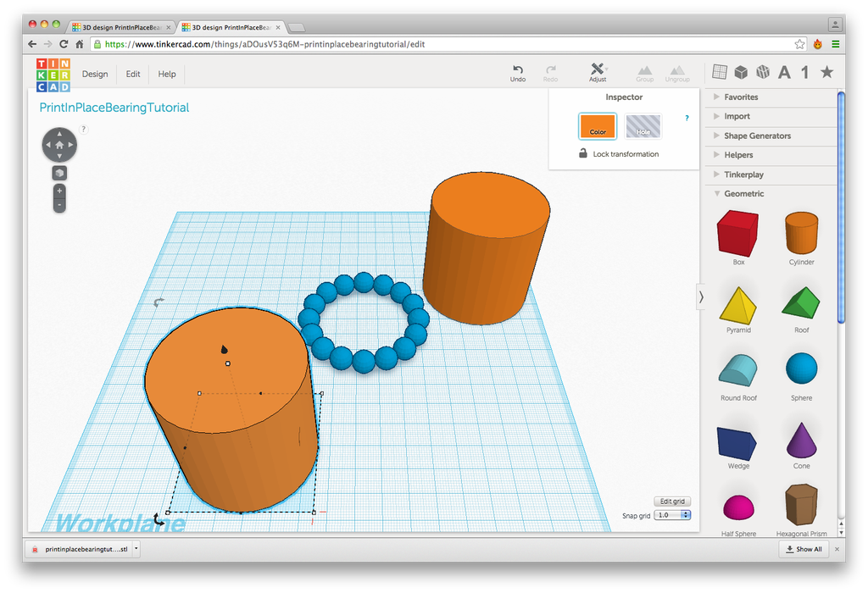This screenshot has width=868, height=593.
Task: Click the home view button
Action: 59,145
